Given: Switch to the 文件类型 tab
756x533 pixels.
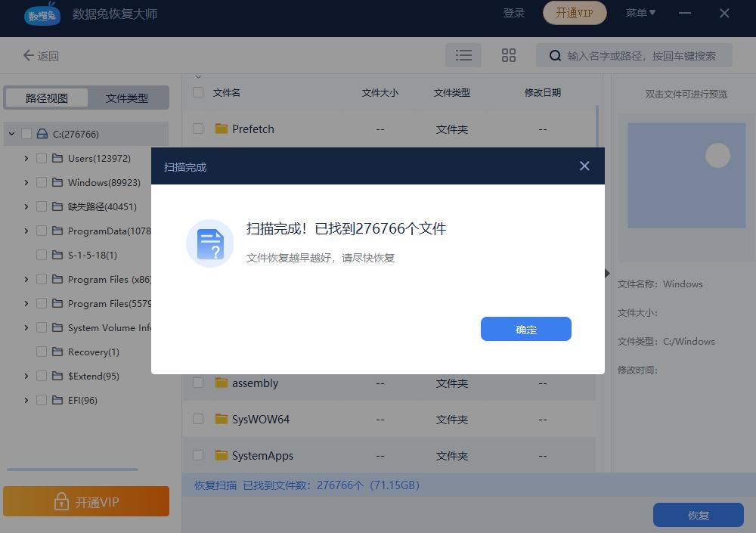Looking at the screenshot, I should click(127, 98).
